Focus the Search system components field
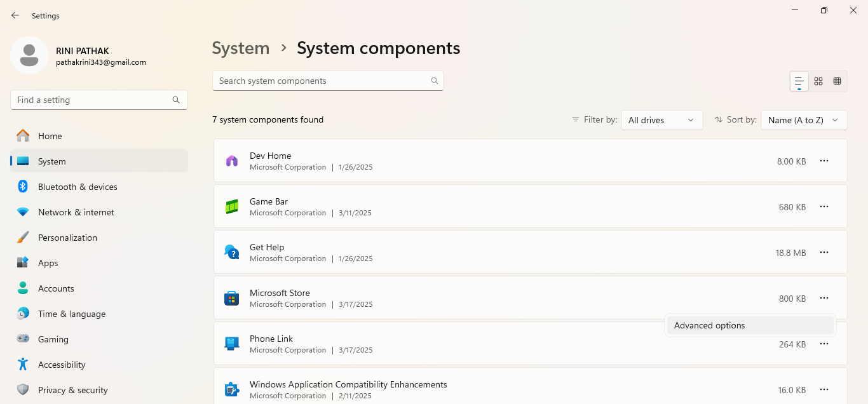868x404 pixels. click(x=321, y=81)
